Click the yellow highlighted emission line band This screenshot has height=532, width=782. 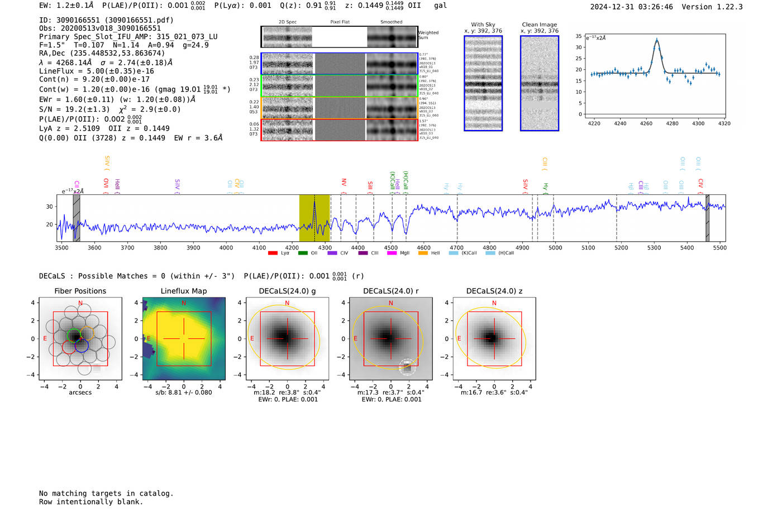314,218
